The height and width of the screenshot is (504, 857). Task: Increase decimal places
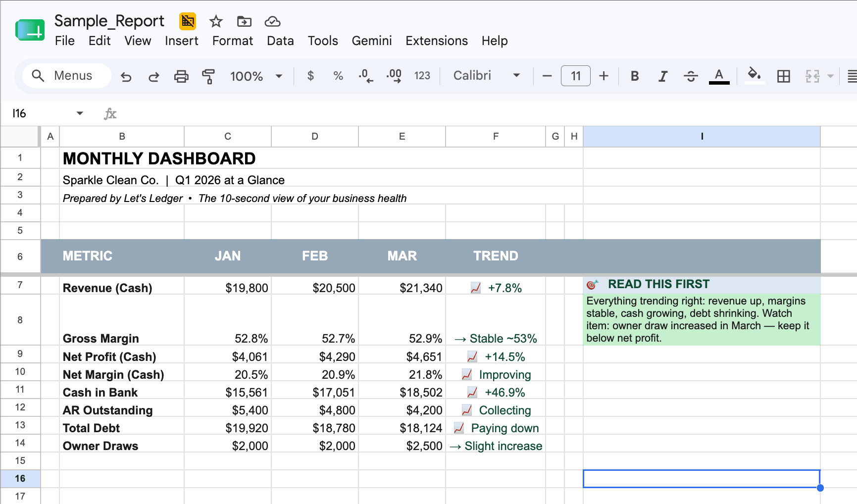pos(394,76)
